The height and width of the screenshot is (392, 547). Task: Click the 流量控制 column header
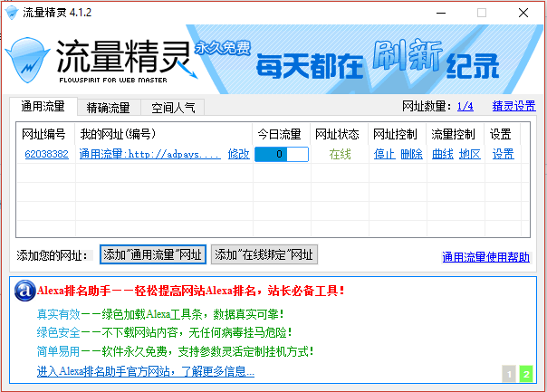coord(456,134)
